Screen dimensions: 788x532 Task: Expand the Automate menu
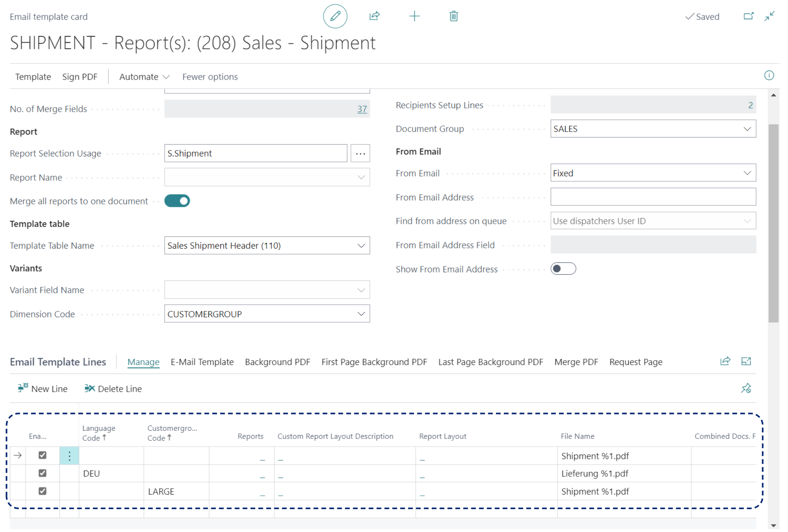144,77
